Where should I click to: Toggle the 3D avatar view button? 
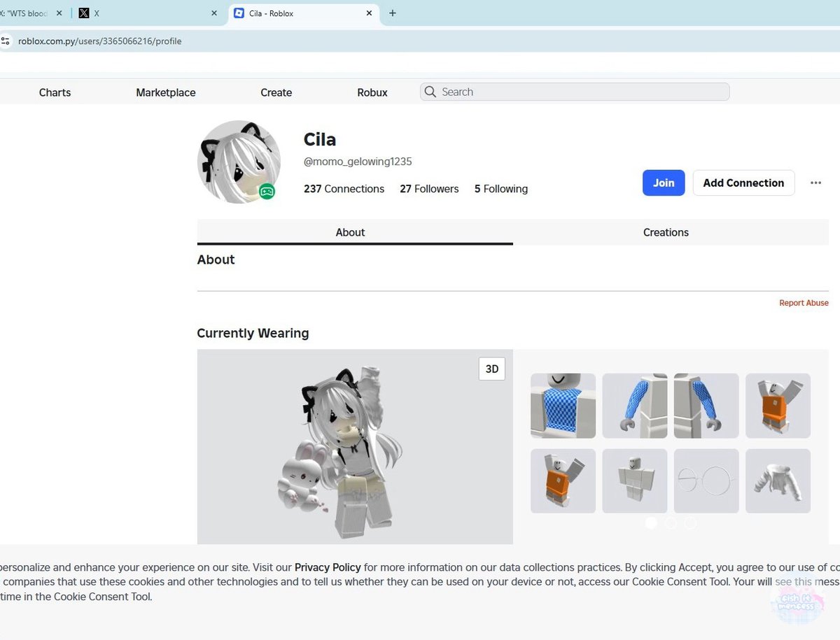click(x=492, y=369)
